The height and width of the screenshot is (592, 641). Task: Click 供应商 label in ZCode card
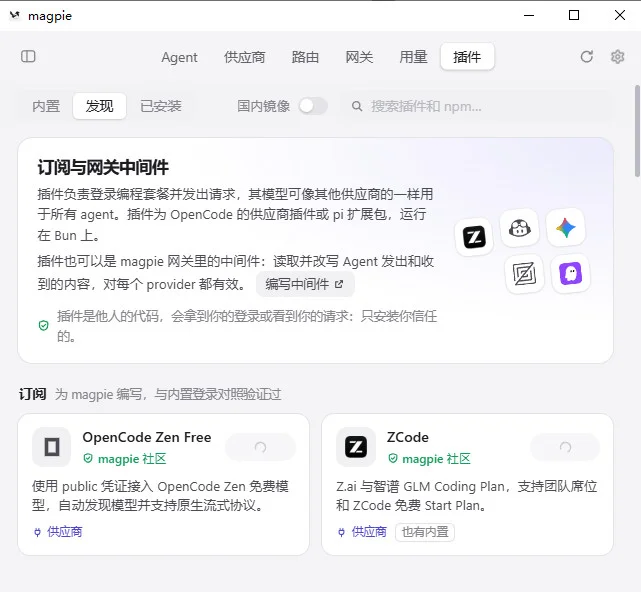pyautogui.click(x=369, y=532)
